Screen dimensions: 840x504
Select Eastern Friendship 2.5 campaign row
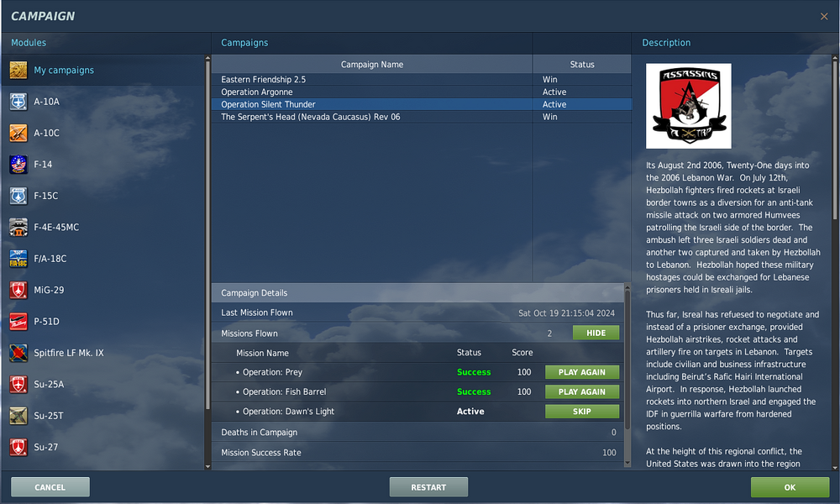[x=422, y=79]
